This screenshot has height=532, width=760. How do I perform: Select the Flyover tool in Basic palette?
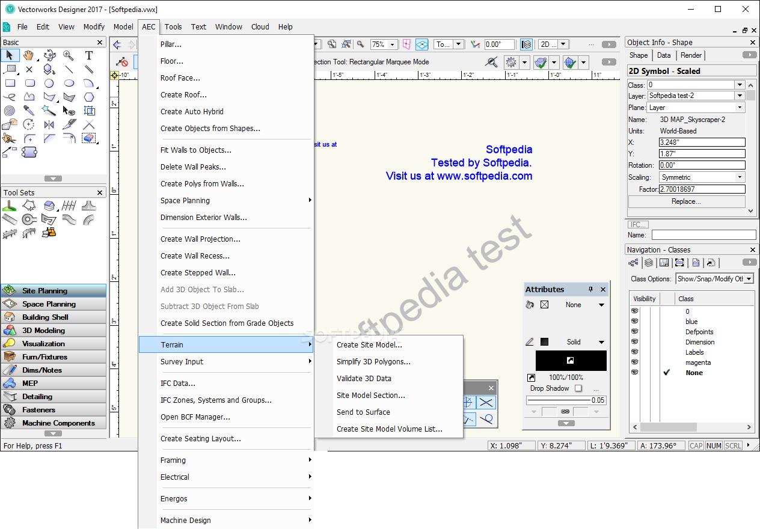click(x=49, y=55)
